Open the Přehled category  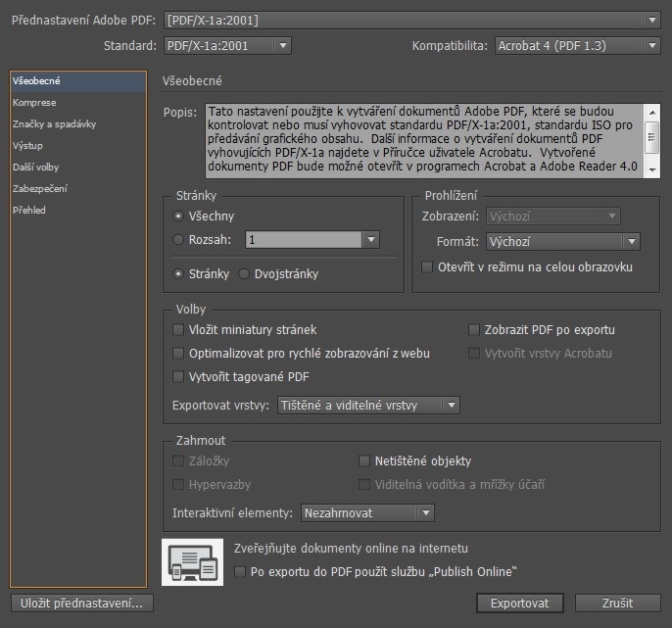click(78, 210)
